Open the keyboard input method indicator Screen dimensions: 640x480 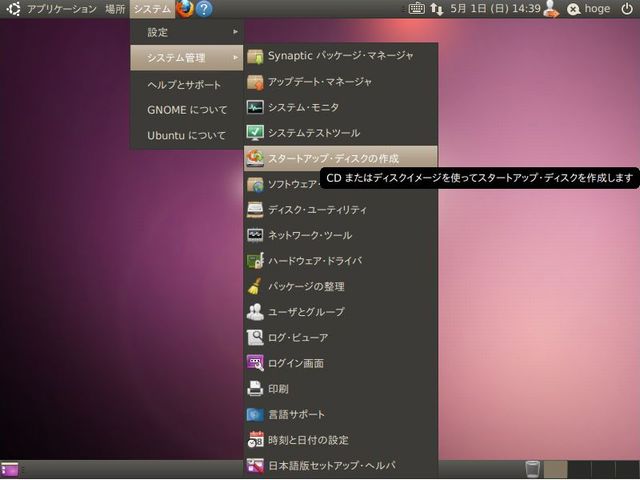coord(417,9)
